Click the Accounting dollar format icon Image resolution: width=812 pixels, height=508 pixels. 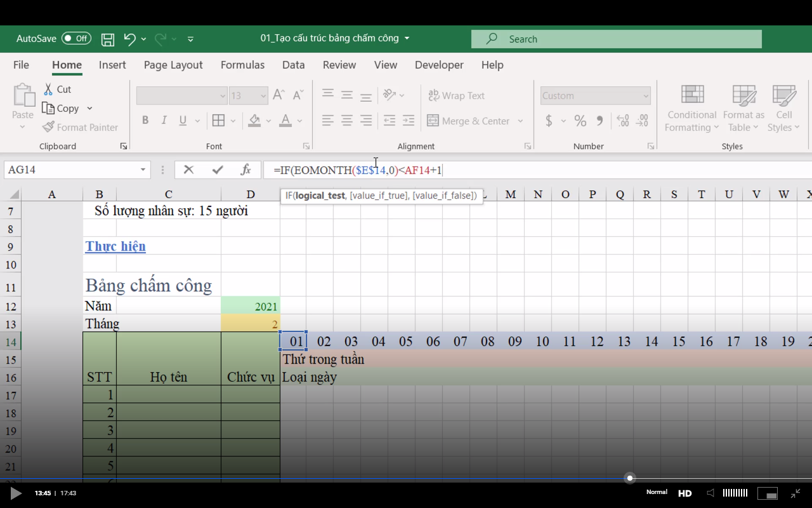pos(549,121)
